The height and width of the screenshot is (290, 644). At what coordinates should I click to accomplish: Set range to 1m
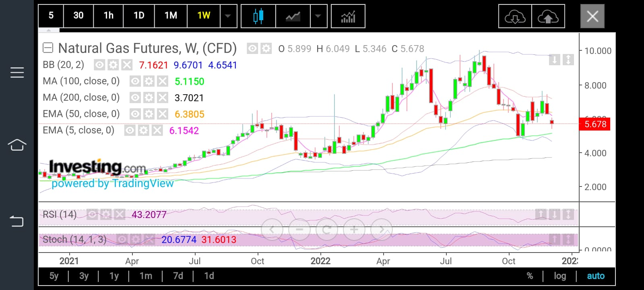click(x=146, y=276)
